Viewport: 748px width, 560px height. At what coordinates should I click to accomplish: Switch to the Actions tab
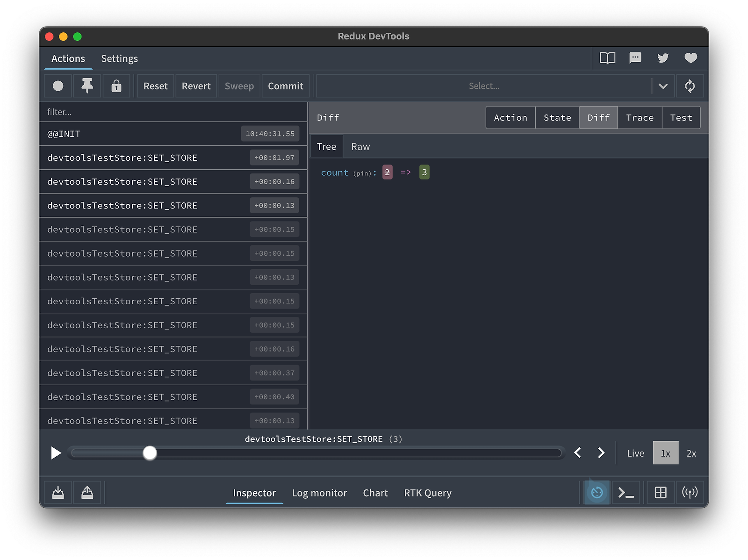click(68, 58)
